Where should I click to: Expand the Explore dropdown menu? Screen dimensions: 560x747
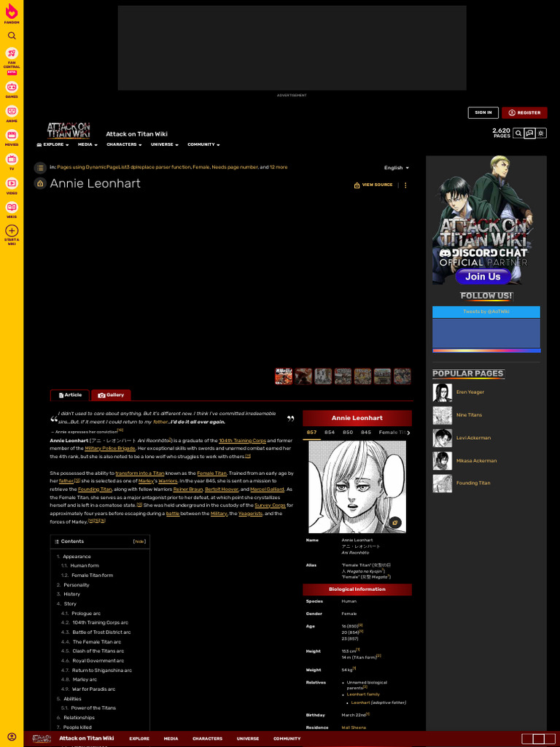click(x=52, y=145)
